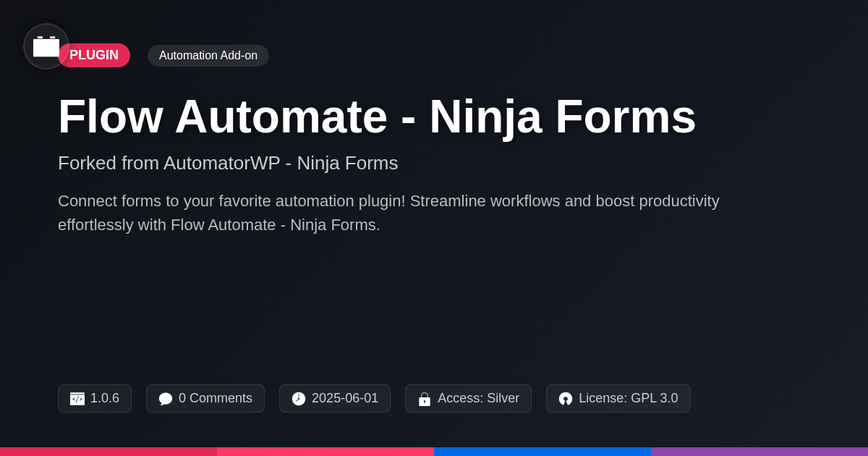Click the red PLUGIN badge

(94, 55)
